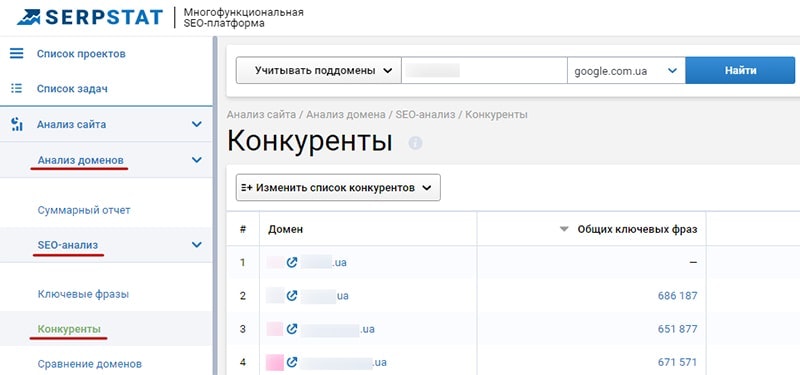This screenshot has height=375, width=800.
Task: Select Анализ доменов section
Action: coord(81,160)
